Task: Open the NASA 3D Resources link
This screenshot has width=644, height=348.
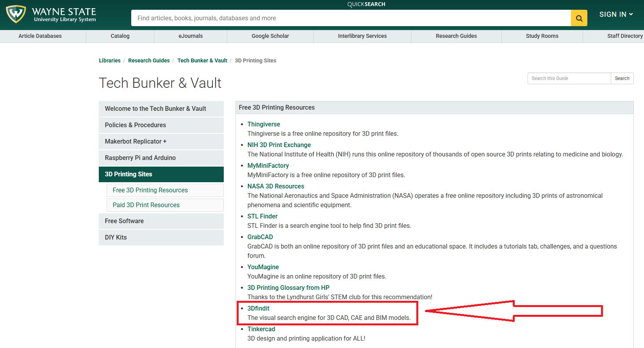Action: tap(276, 186)
